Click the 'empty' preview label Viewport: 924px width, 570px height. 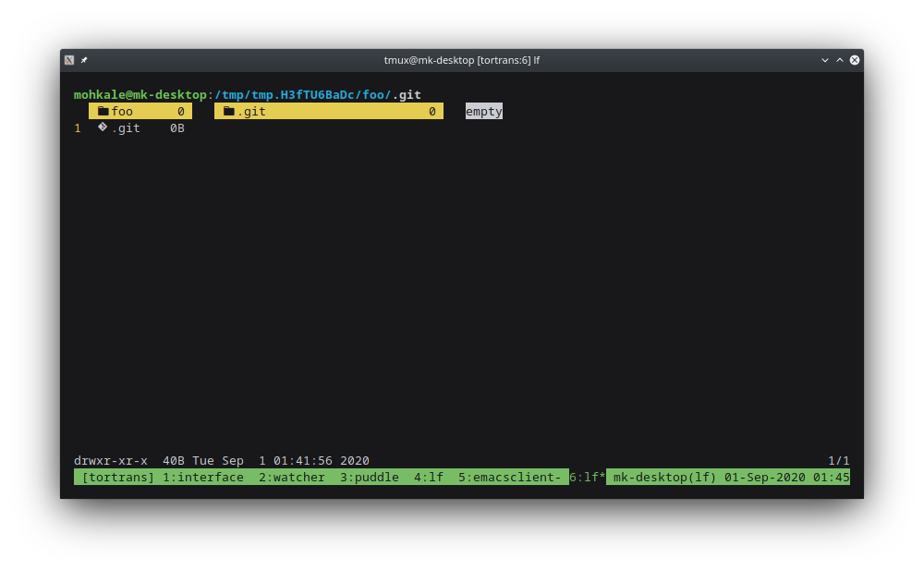484,111
